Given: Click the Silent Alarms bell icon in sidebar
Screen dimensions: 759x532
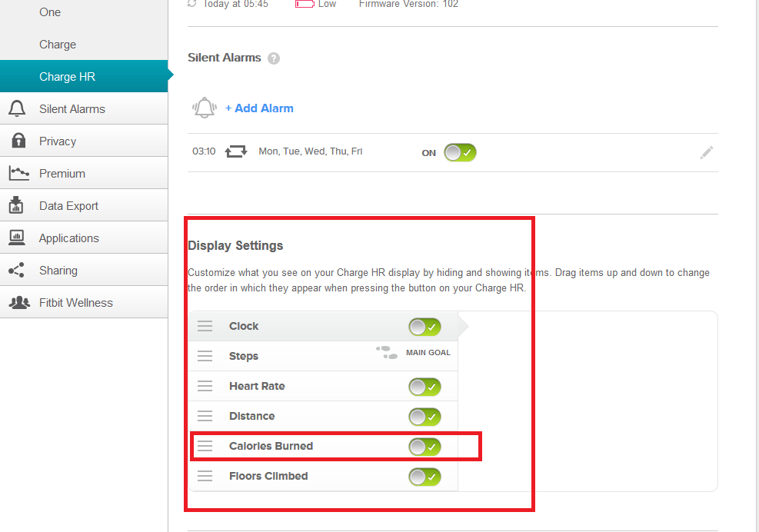Looking at the screenshot, I should (17, 108).
